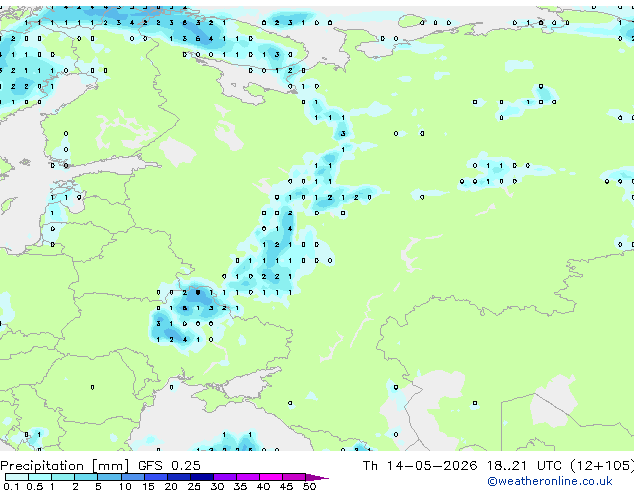Click the legend label '50'
This screenshot has height=490, width=634.
tap(309, 486)
